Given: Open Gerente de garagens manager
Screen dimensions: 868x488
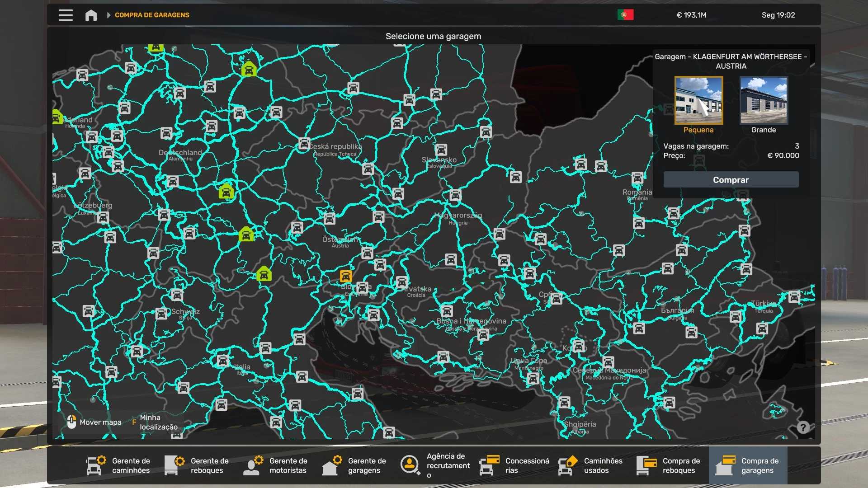Looking at the screenshot, I should click(x=354, y=465).
